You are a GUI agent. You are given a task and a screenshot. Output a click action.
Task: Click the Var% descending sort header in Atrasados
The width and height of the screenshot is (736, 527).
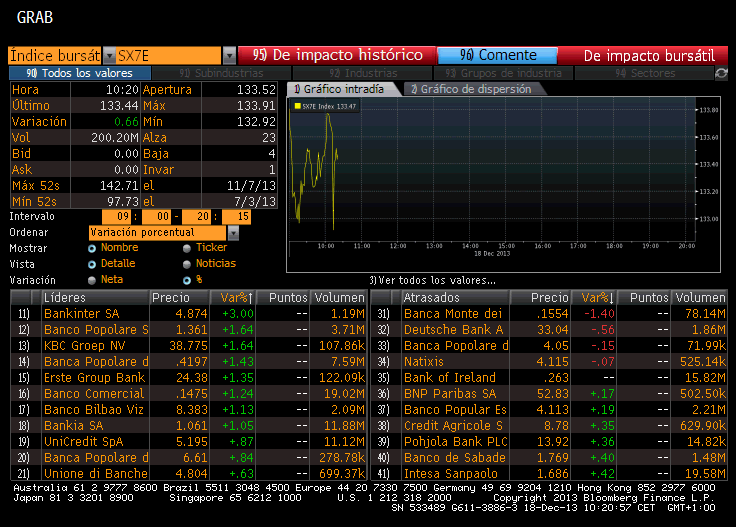594,298
